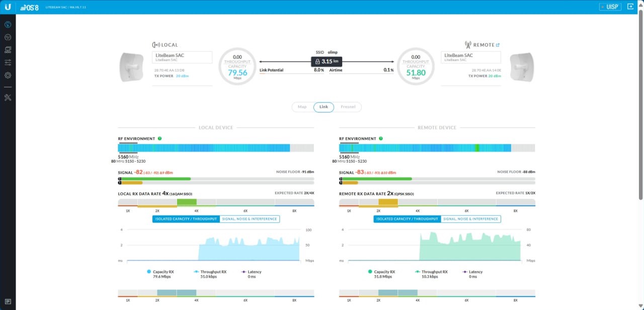The image size is (644, 310).
Task: Click the lock icon on distance badge
Action: pyautogui.click(x=317, y=61)
